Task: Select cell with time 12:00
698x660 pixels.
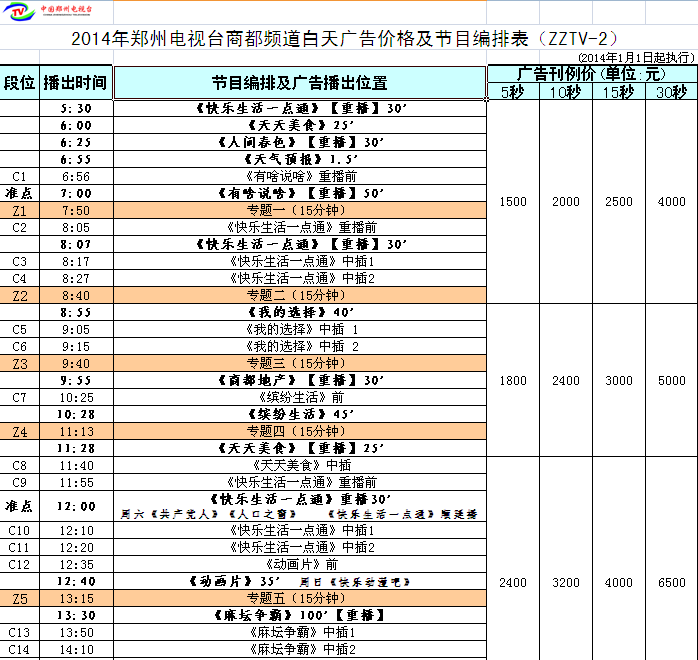Action: tap(76, 506)
